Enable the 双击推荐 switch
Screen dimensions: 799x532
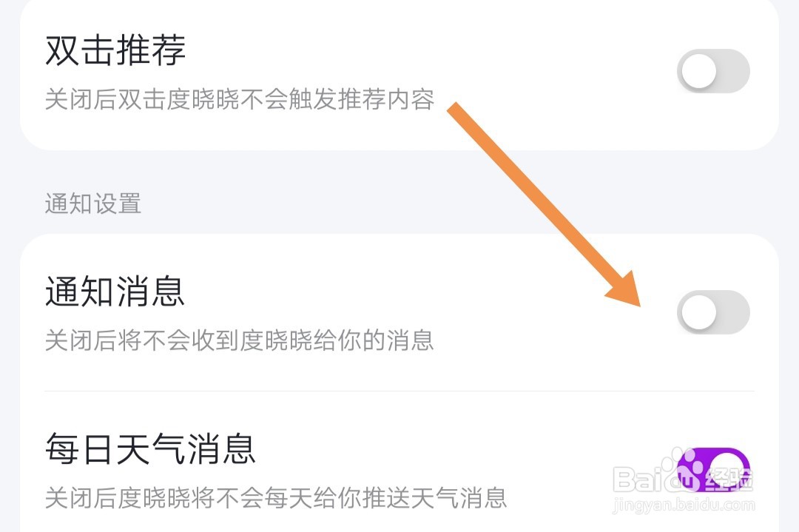click(x=713, y=71)
